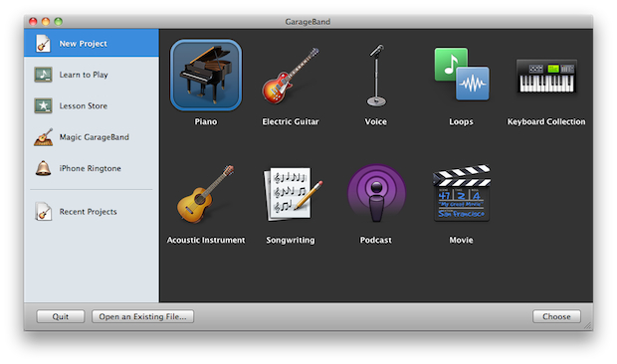The image size is (617, 364).
Task: Pick the Voice microphone icon
Action: (376, 75)
